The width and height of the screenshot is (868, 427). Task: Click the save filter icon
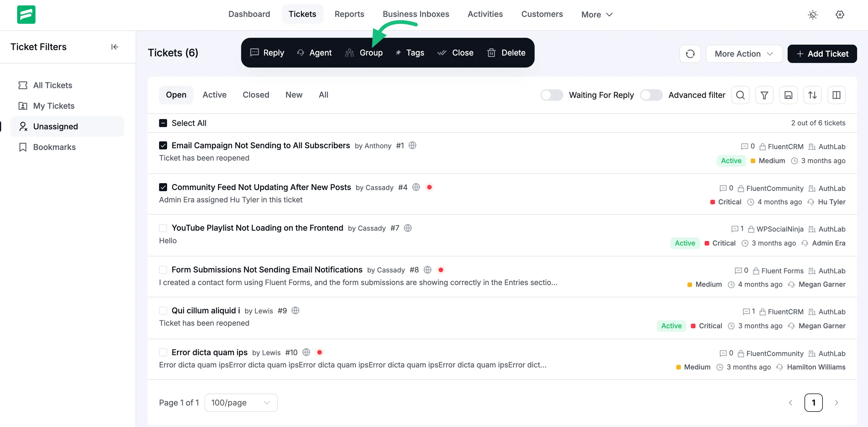788,95
